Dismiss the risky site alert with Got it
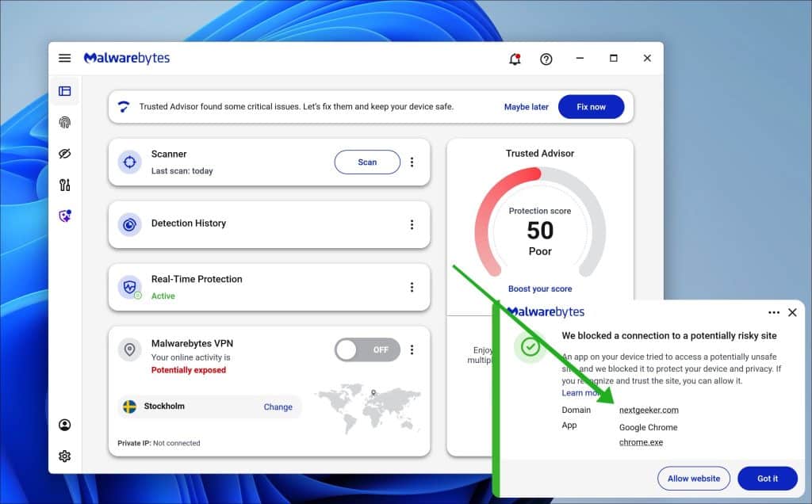Viewport: 812px width, 504px height. pyautogui.click(x=767, y=478)
